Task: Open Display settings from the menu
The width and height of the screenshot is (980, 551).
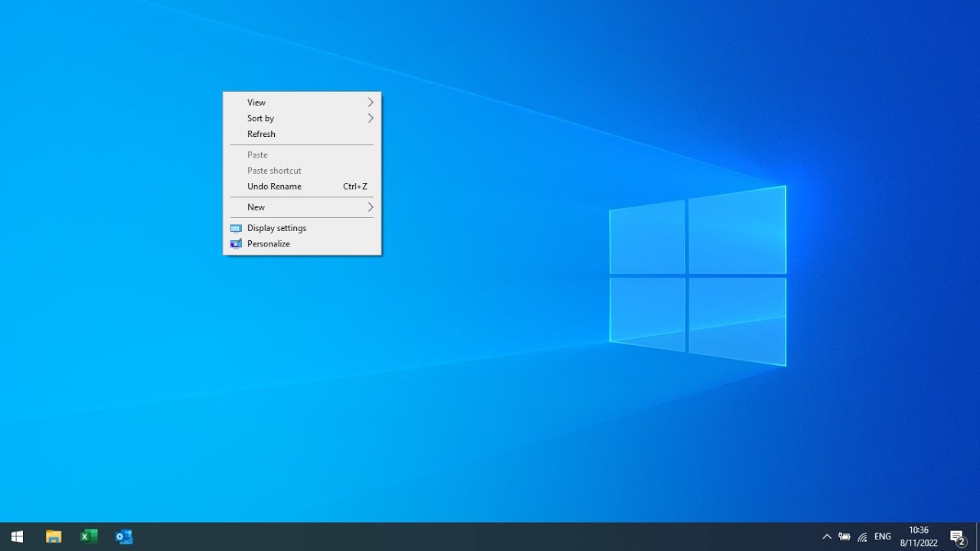Action: pyautogui.click(x=302, y=228)
